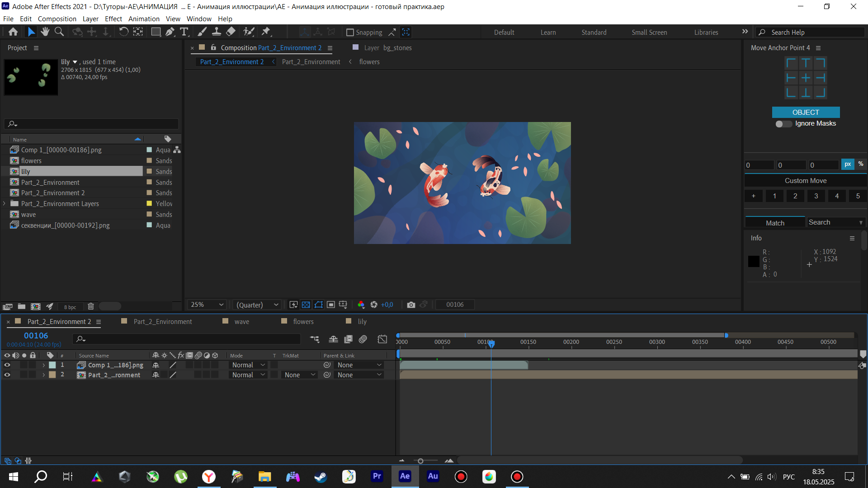Open TrkMat dropdown for layer 2
868x488 pixels.
(300, 375)
